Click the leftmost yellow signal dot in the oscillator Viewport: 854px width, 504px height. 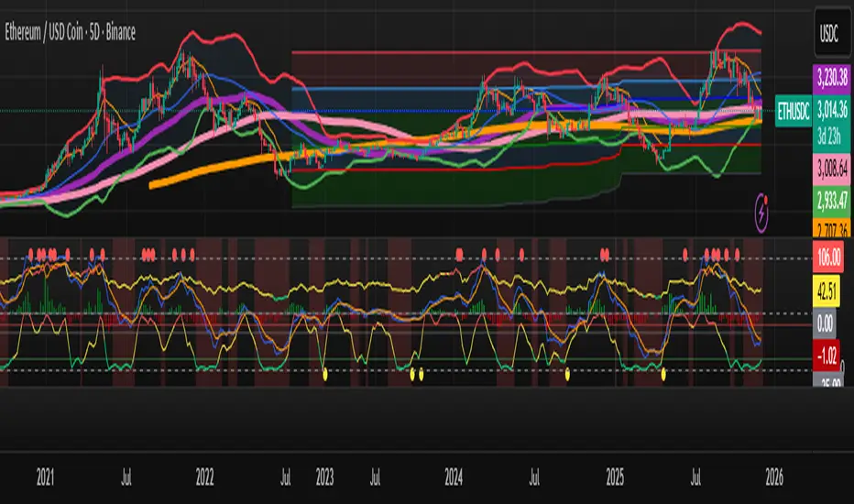point(326,373)
